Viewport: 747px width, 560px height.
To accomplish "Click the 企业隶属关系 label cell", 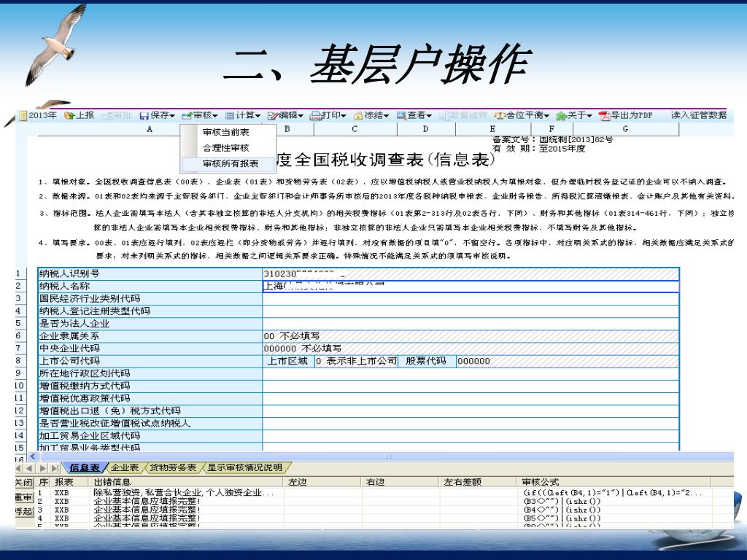I will click(x=150, y=336).
